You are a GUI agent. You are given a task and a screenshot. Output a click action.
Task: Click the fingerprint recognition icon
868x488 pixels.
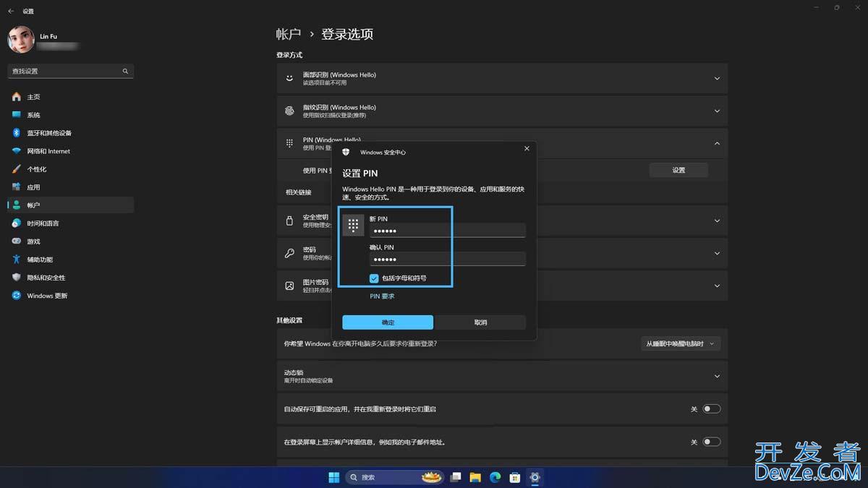[289, 111]
